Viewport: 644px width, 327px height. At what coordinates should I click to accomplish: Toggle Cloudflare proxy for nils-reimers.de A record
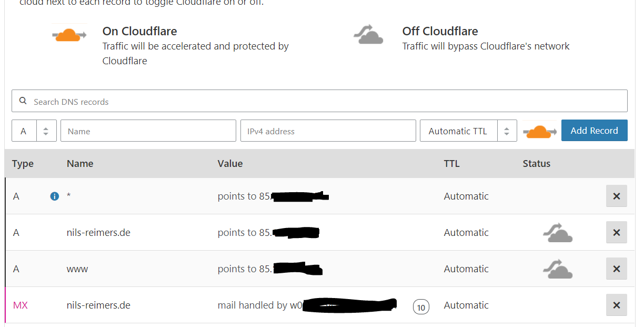(557, 233)
